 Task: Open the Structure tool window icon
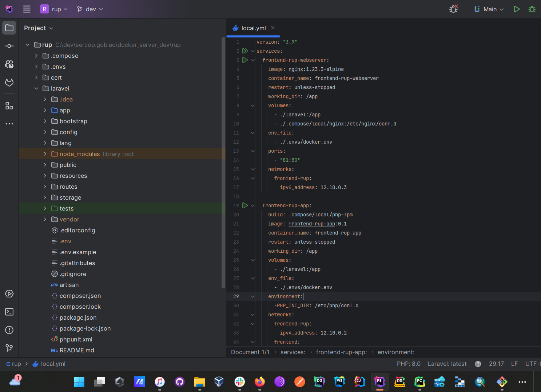9,106
